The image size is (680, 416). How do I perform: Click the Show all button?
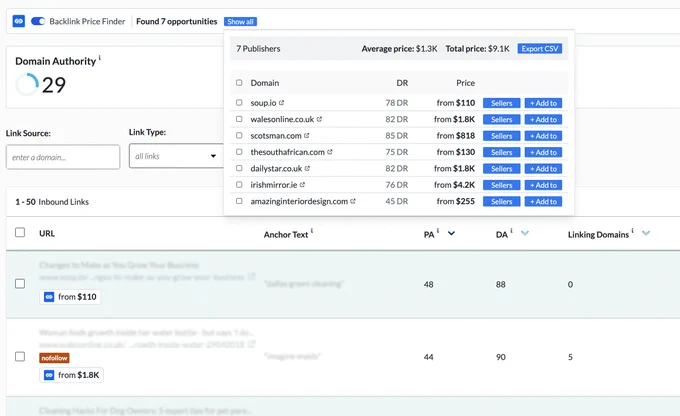coord(240,22)
